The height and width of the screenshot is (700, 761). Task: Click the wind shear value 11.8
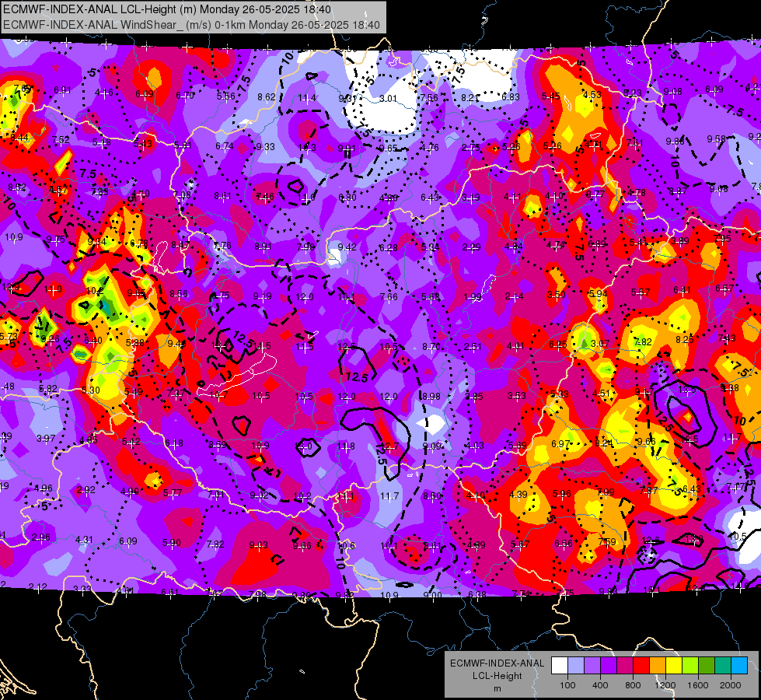pos(346,446)
